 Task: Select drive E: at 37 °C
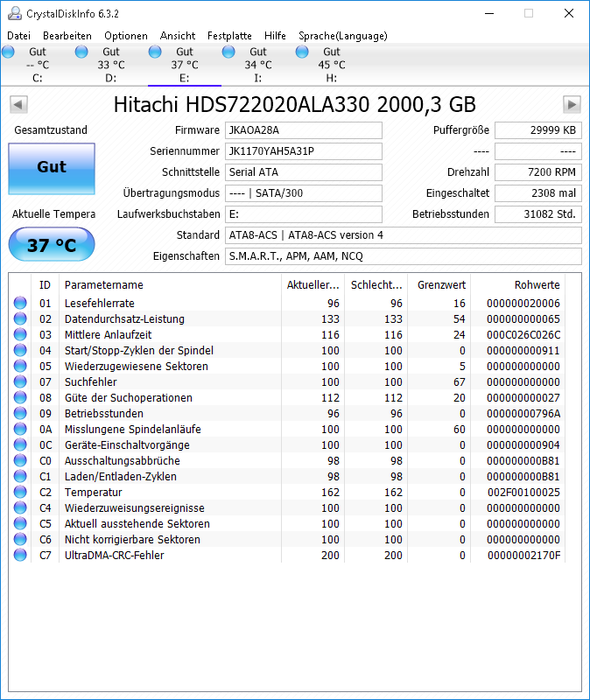[185, 65]
